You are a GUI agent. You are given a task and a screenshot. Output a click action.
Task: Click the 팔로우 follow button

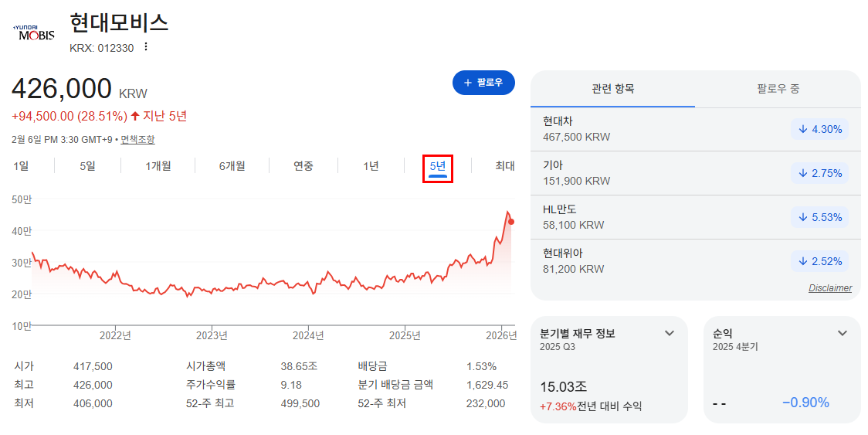coord(483,83)
